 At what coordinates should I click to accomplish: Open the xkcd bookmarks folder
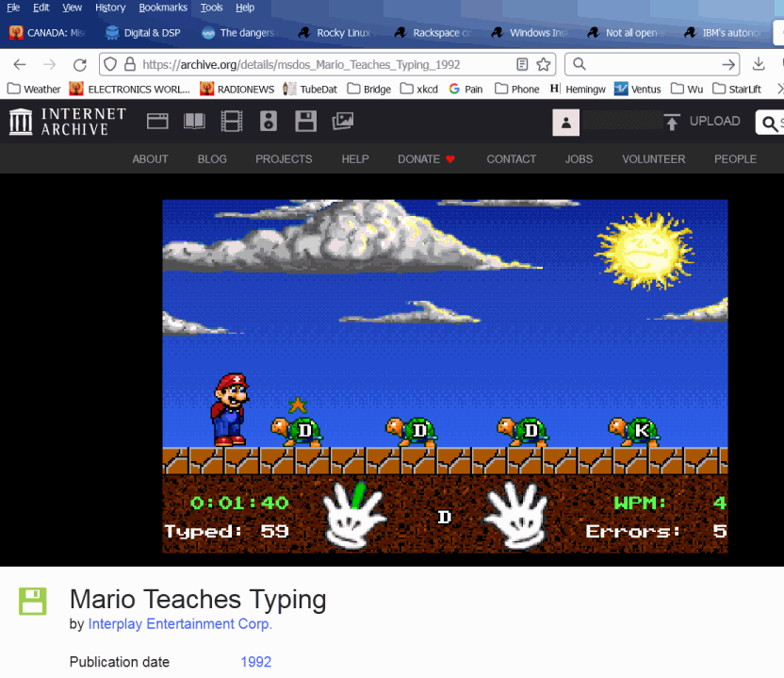coord(419,89)
